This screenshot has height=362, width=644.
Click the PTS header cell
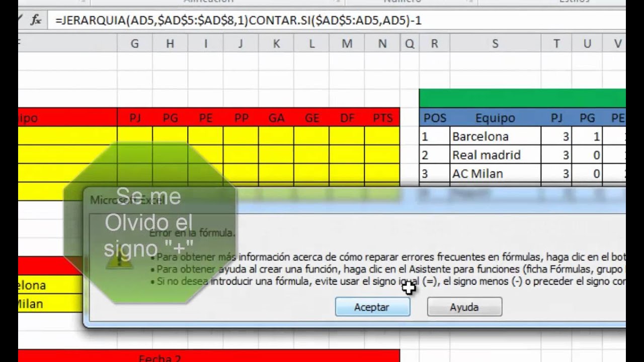click(382, 118)
